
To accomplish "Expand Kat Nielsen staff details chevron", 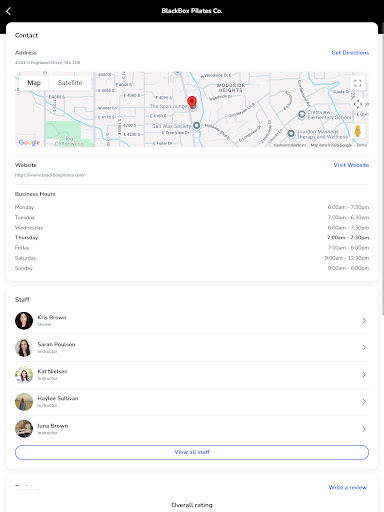I will tap(364, 375).
